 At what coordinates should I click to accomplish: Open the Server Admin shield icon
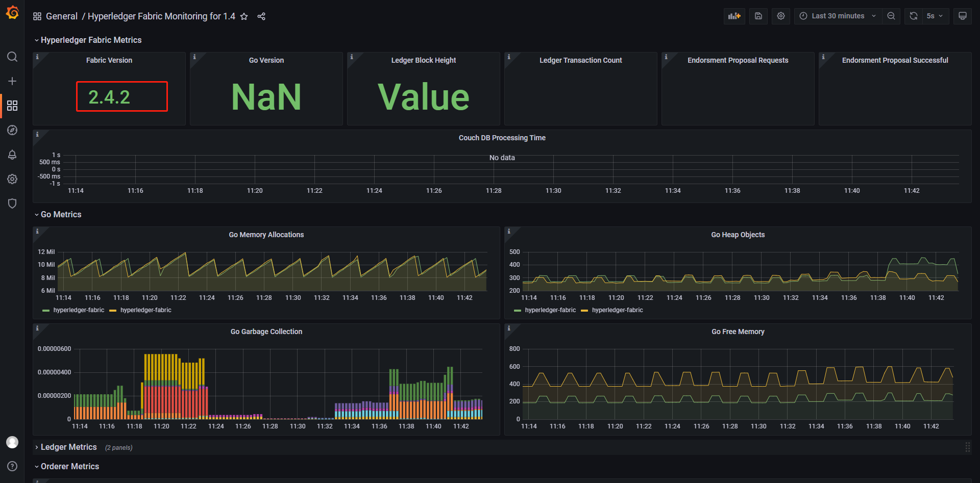[12, 204]
